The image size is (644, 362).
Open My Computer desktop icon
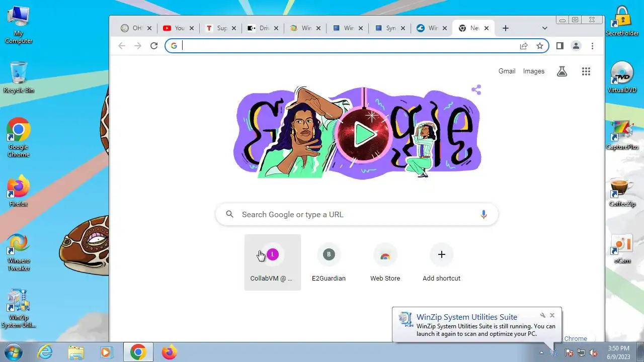pos(19,25)
